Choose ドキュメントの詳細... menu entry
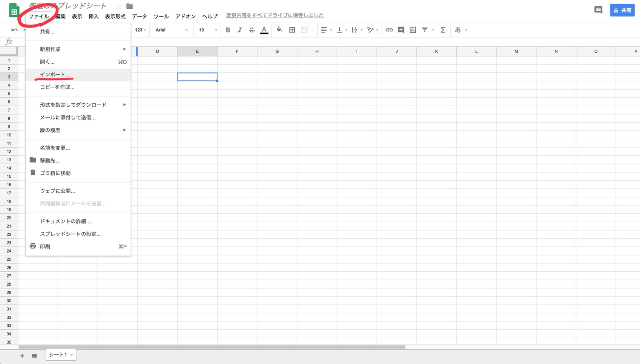Viewport: 640px width, 364px height. coord(78,221)
